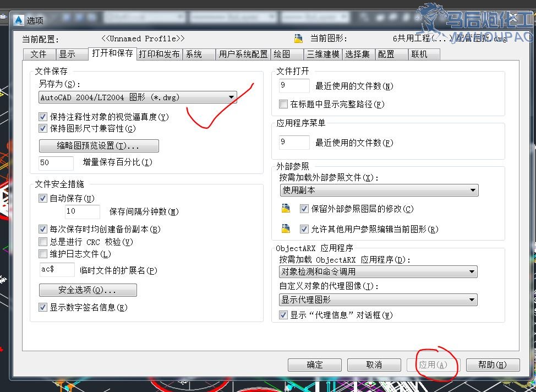The height and width of the screenshot is (392, 536).
Task: Click the 增量保存百分比 input field
Action: [56, 163]
